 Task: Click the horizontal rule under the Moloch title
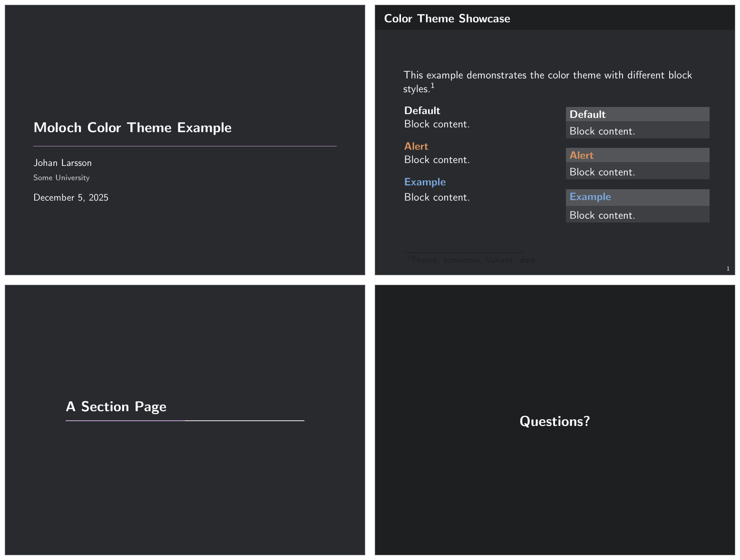[x=185, y=146]
